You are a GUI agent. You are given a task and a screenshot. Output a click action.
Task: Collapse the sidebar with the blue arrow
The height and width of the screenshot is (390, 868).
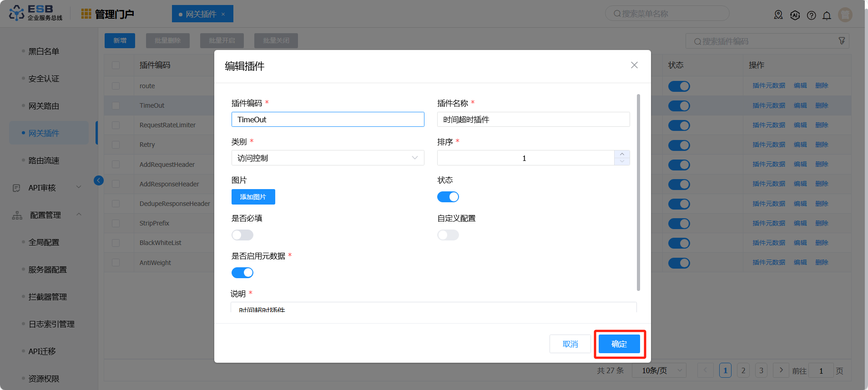click(99, 180)
